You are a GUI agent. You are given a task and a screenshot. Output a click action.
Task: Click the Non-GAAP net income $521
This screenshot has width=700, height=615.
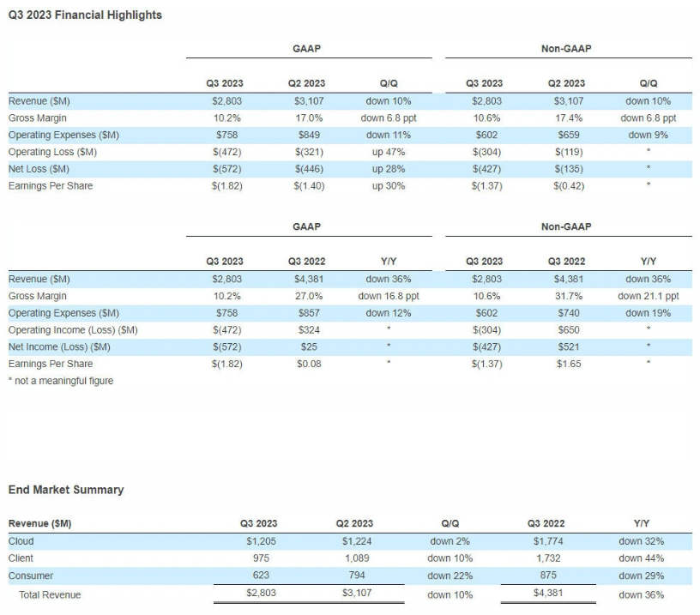(x=568, y=347)
